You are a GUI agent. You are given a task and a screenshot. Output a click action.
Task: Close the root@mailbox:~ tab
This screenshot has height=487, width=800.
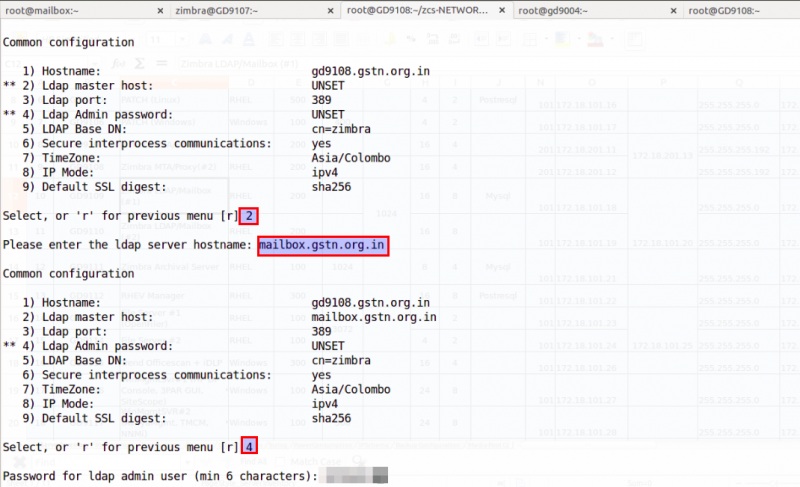[x=160, y=11]
